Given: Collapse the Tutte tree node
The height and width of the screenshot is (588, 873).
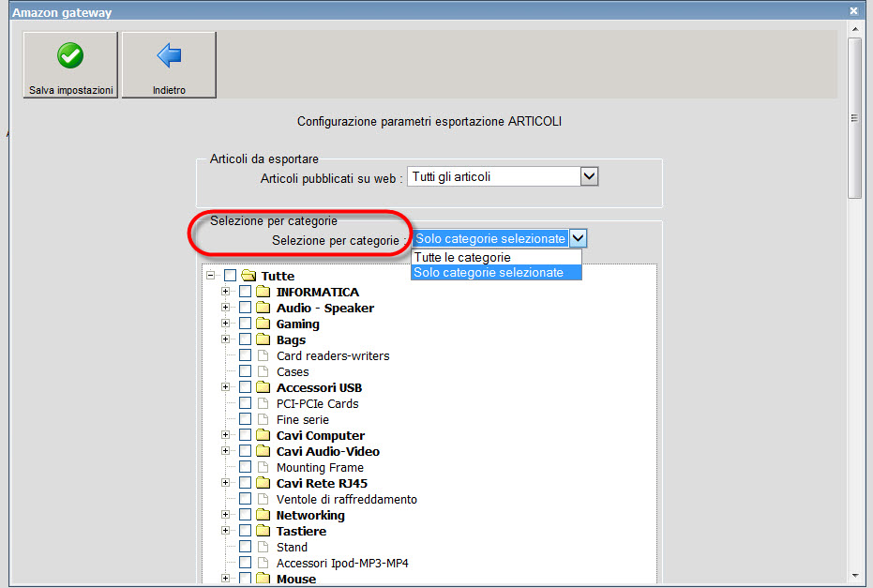Looking at the screenshot, I should point(210,275).
